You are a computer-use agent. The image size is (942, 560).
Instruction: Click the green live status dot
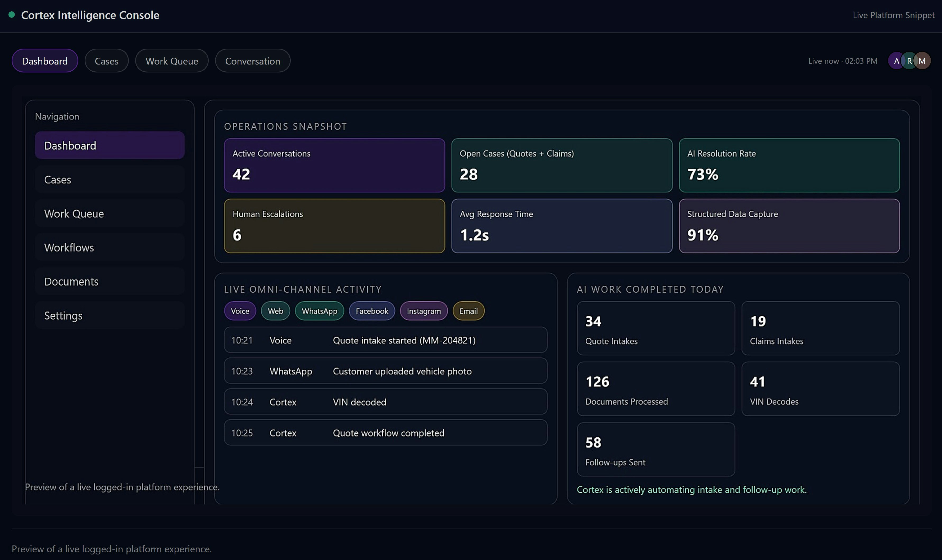[x=12, y=14]
